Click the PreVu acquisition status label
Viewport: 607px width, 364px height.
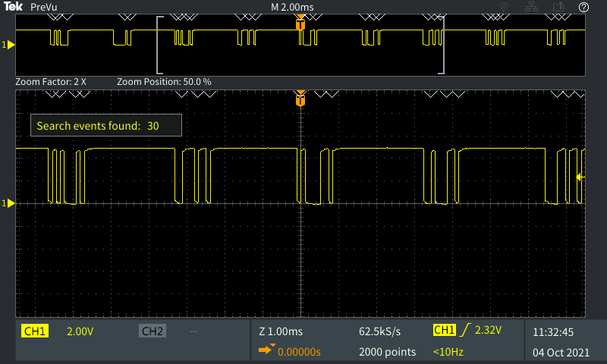43,7
